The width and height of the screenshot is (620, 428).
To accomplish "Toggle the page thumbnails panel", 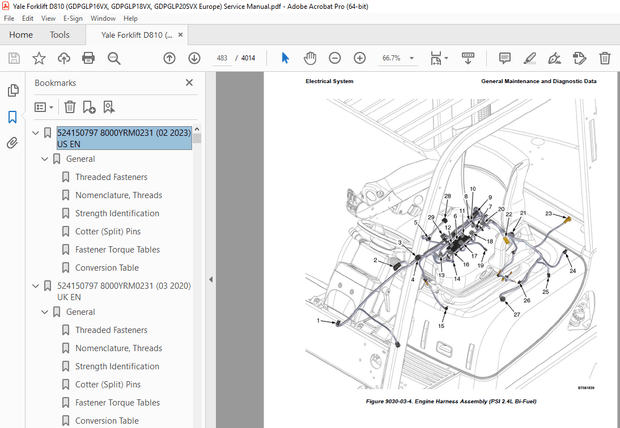I will (13, 91).
